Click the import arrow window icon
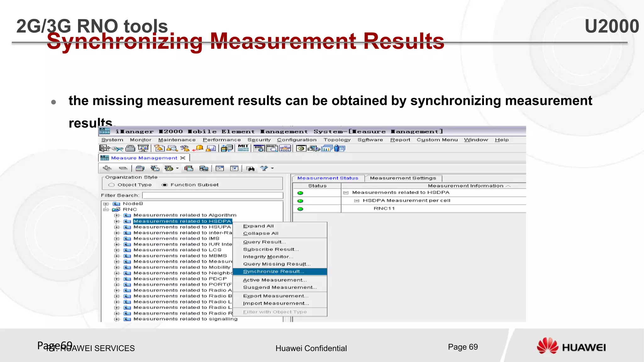Screen dimensions: 644x362 [x=234, y=168]
